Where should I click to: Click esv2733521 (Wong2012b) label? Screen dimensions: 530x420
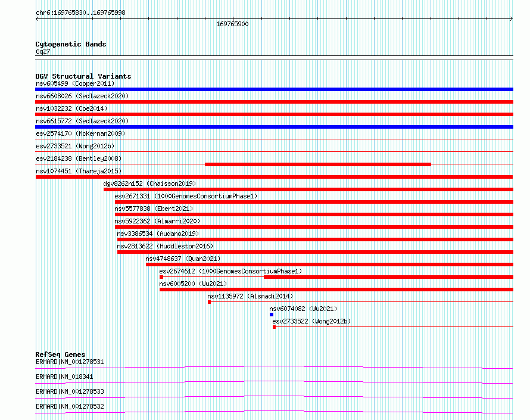coord(75,146)
